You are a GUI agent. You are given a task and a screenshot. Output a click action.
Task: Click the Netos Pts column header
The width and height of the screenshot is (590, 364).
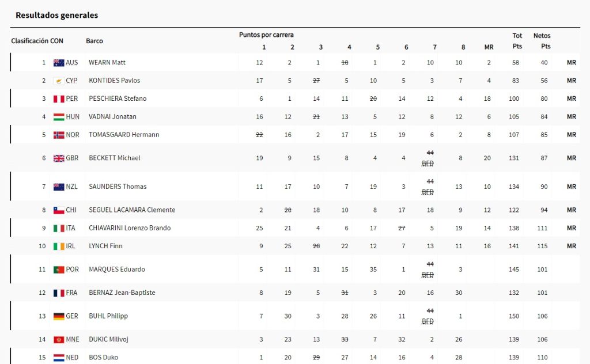542,41
